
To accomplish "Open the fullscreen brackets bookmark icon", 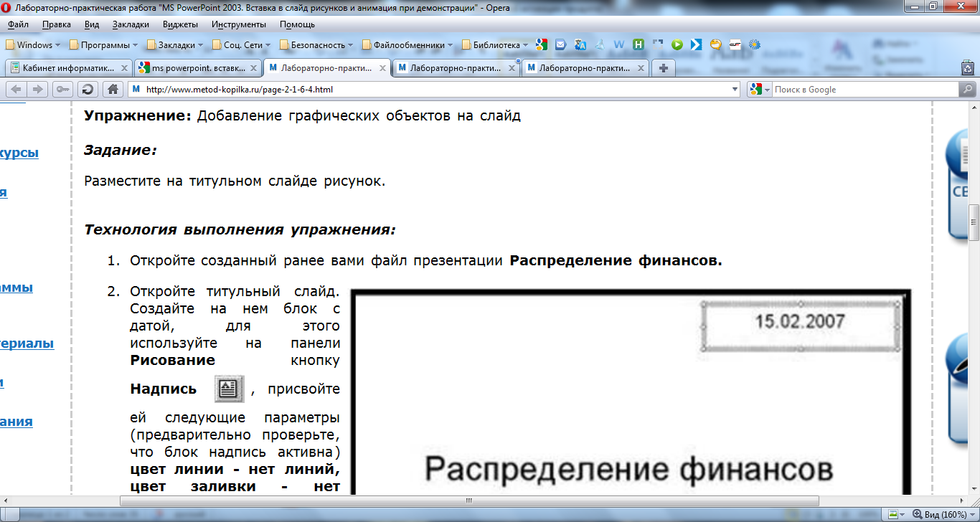I will pyautogui.click(x=657, y=44).
